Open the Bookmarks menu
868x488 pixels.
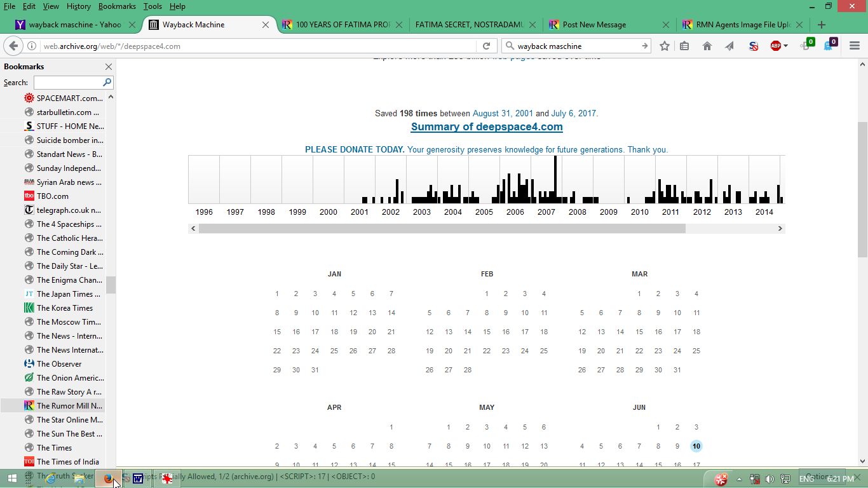[x=117, y=6]
